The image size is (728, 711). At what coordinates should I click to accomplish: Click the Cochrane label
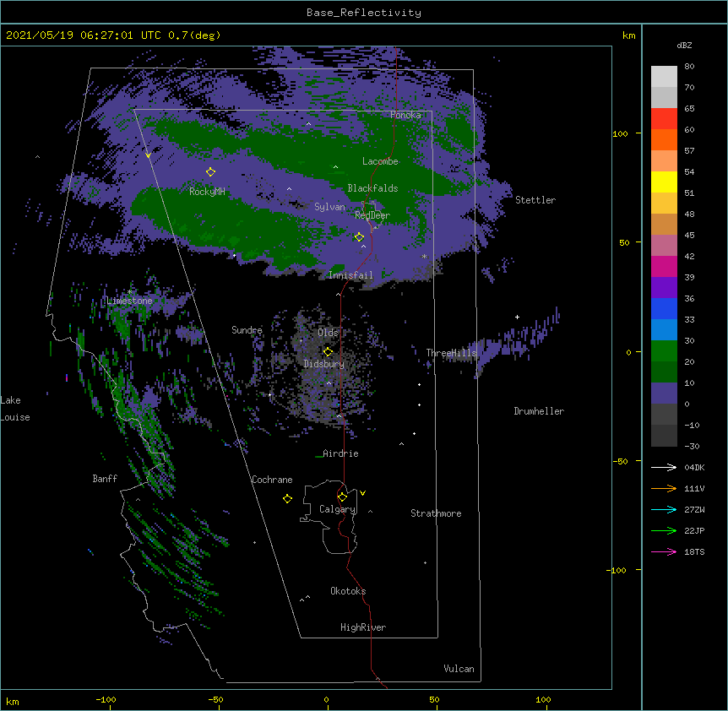pos(272,480)
